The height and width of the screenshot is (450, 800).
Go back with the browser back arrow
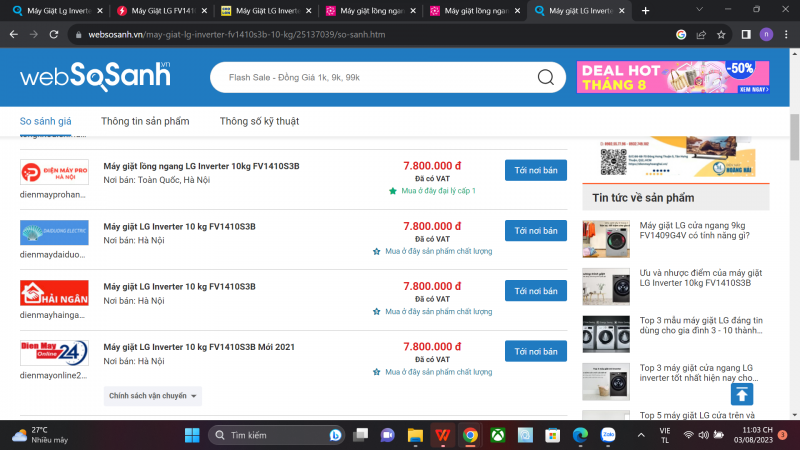point(14,34)
